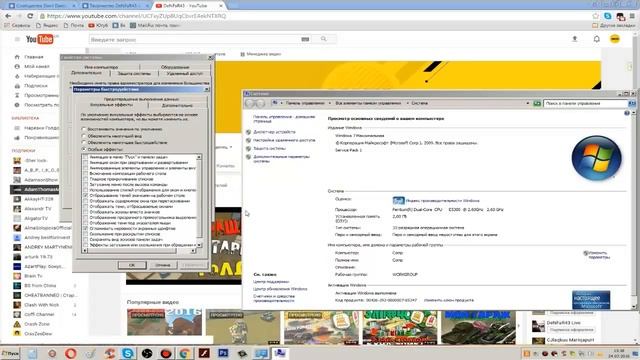The width and height of the screenshot is (640, 360).
Task: Click the refresh button beside System address bar
Action: tap(537, 104)
